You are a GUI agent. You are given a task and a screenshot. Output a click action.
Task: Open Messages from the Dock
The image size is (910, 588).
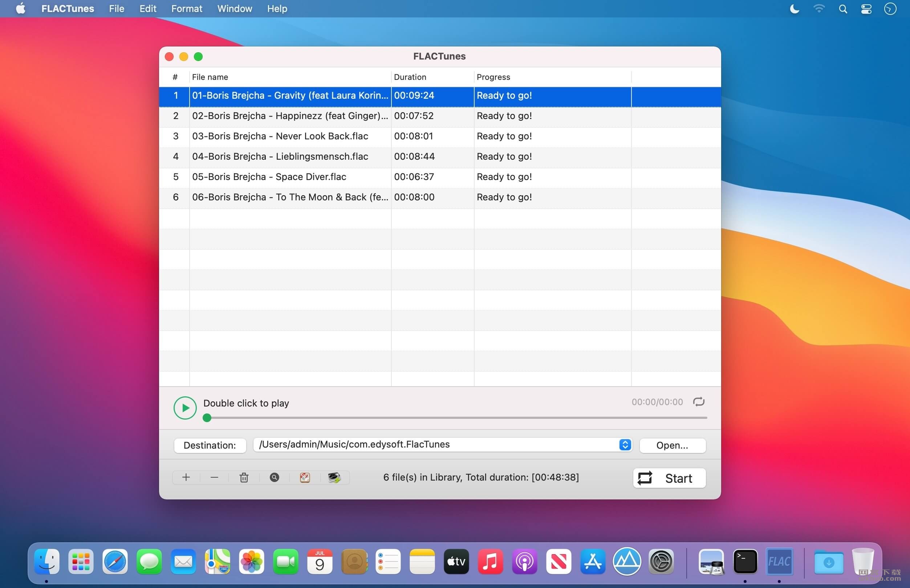click(149, 561)
